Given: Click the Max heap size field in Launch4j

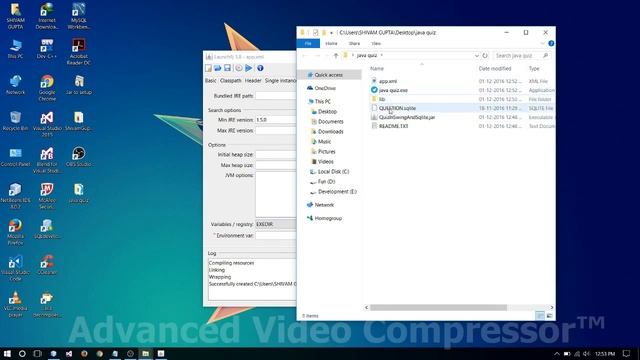Looking at the screenshot, I should pyautogui.click(x=276, y=165).
